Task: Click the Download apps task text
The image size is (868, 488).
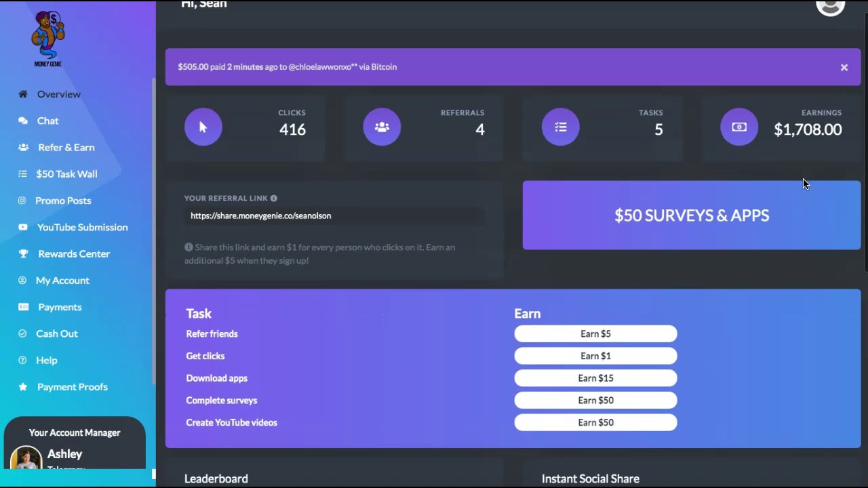Action: click(217, 378)
